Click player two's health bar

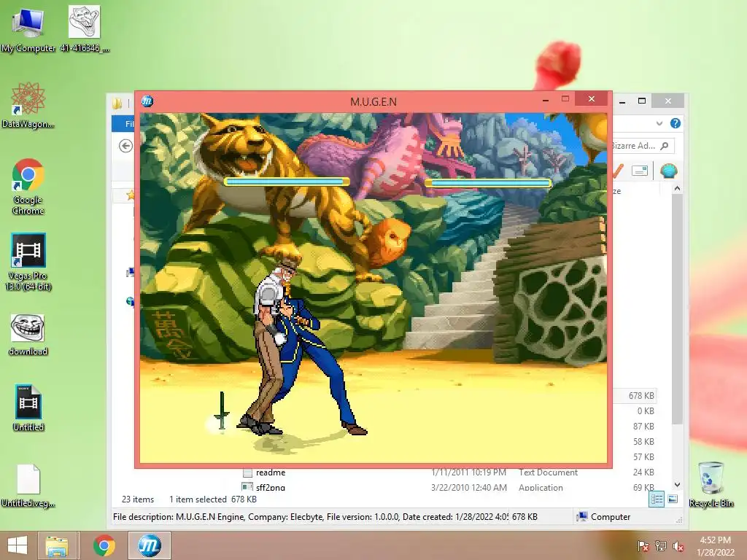488,182
